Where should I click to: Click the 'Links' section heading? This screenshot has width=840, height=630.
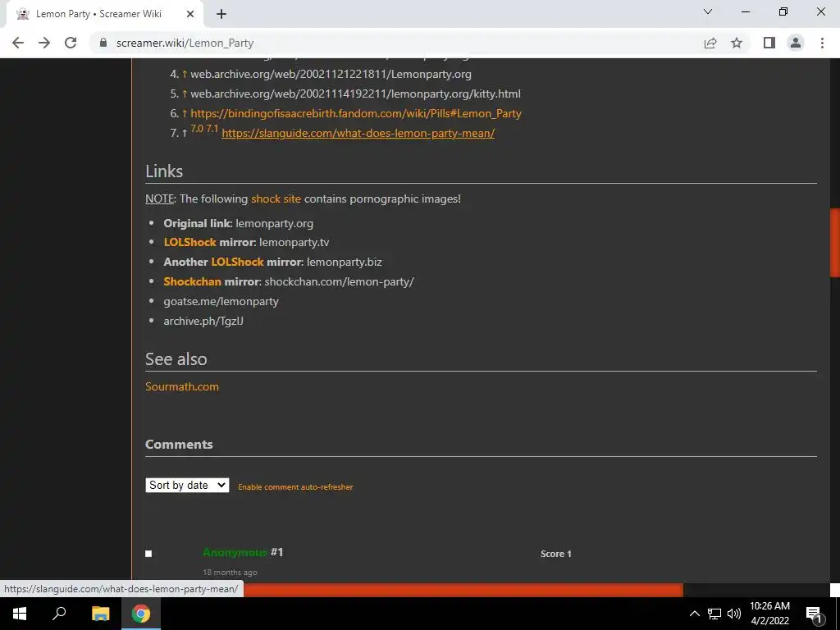[x=164, y=171]
